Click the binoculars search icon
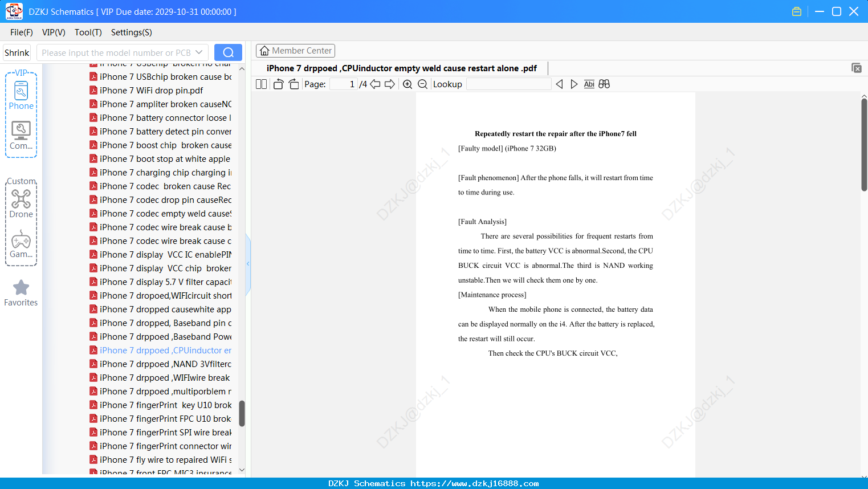Screen dimensions: 868x489 point(604,84)
